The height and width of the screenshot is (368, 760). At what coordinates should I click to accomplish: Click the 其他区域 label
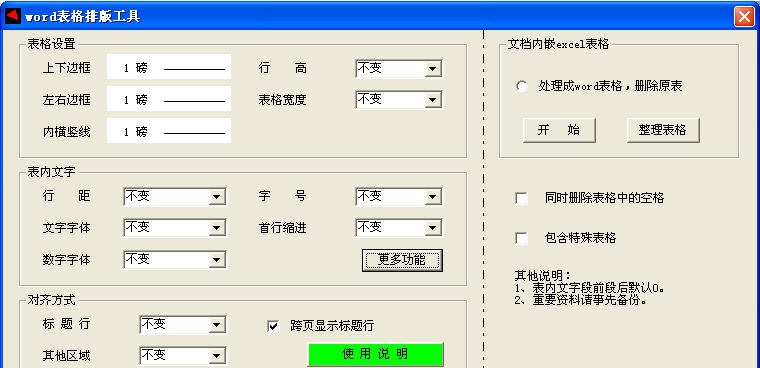66,356
